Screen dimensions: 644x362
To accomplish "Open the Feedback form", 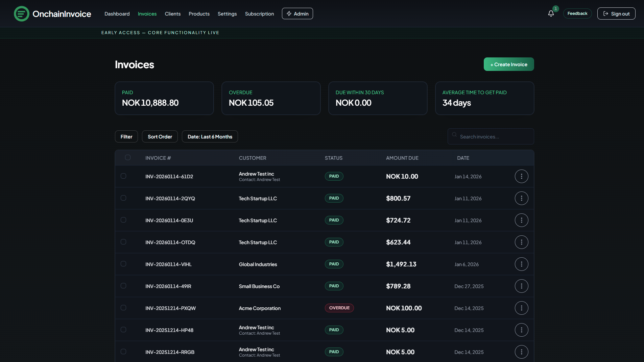I will (577, 13).
